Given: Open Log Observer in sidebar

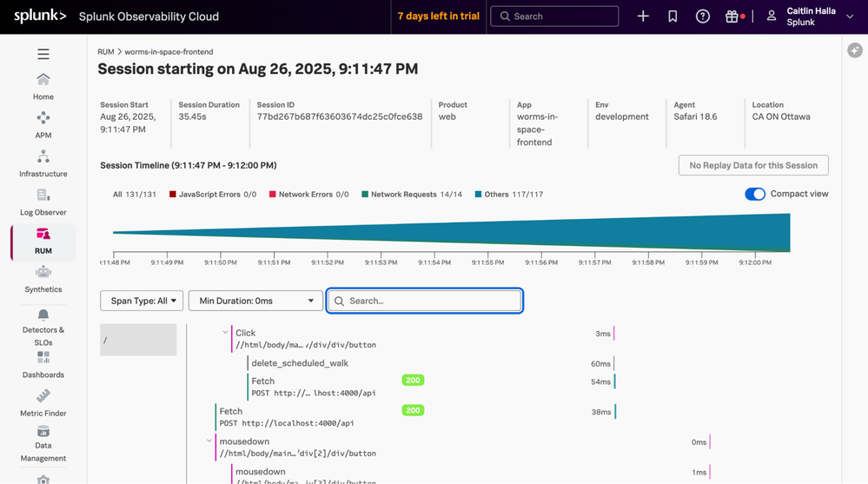Looking at the screenshot, I should (43, 202).
